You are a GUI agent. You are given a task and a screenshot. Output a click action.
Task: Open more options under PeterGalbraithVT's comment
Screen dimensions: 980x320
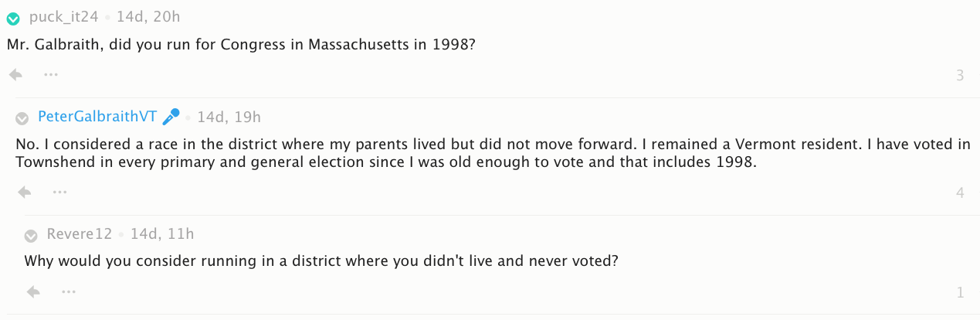59,192
